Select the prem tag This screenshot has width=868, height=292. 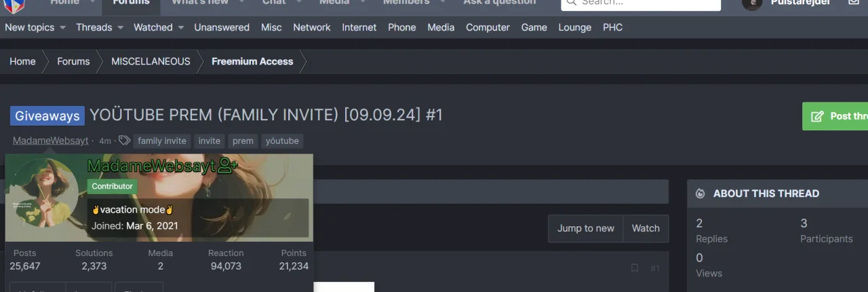coord(243,141)
